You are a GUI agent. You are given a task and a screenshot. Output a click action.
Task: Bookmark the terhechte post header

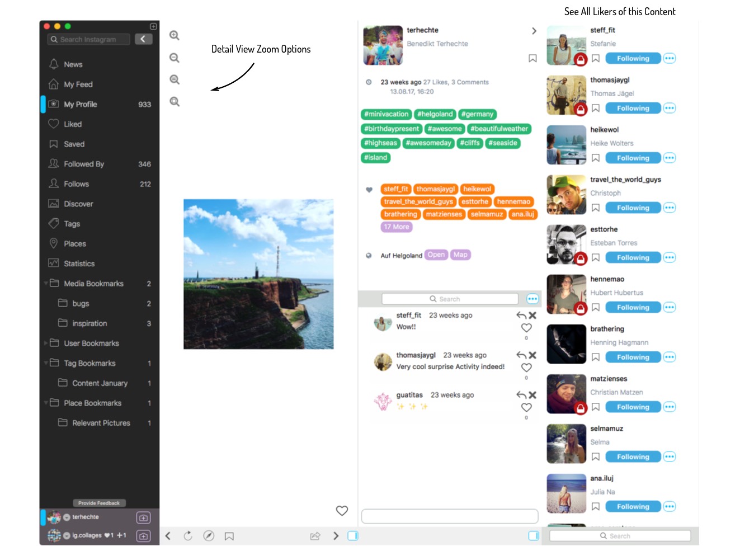(532, 58)
